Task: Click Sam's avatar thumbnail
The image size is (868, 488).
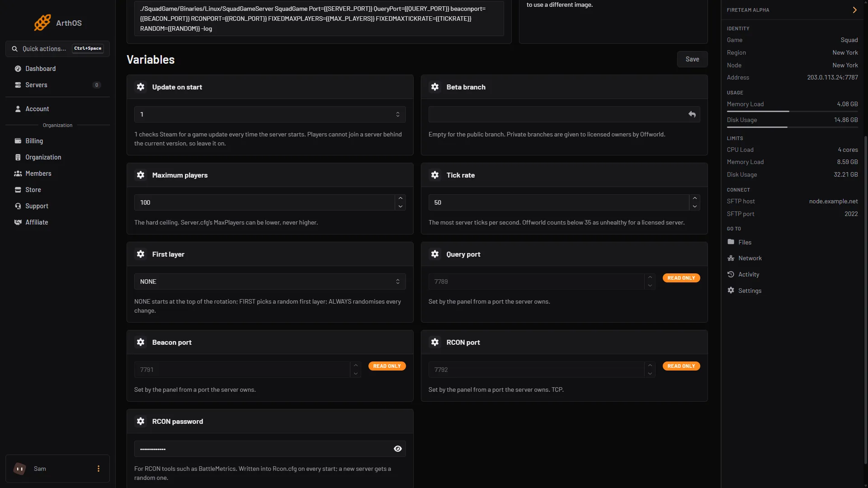Action: pyautogui.click(x=20, y=469)
